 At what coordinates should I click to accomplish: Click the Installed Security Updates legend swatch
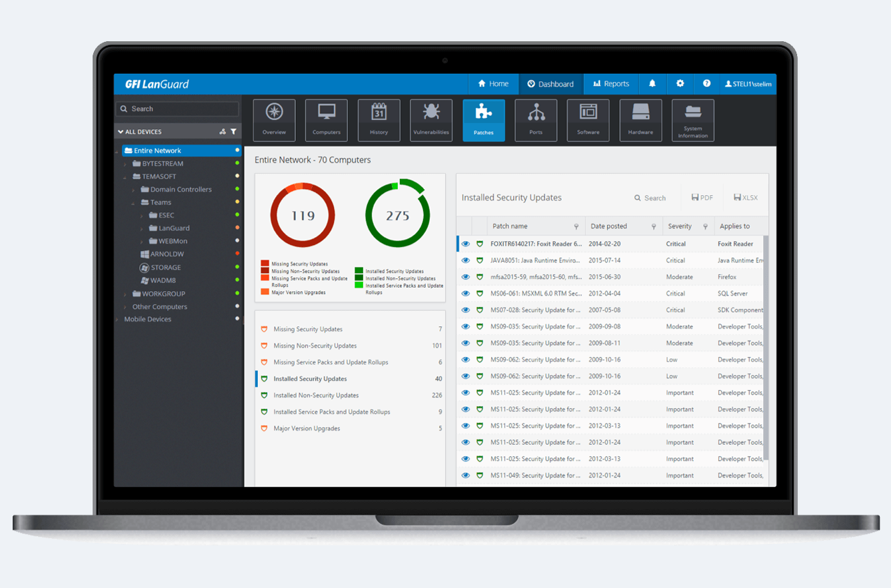pyautogui.click(x=359, y=271)
